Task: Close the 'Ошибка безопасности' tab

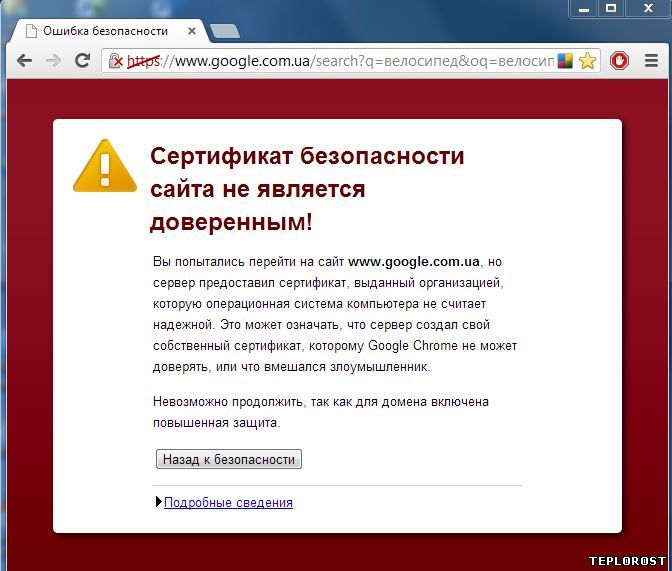Action: tap(192, 31)
